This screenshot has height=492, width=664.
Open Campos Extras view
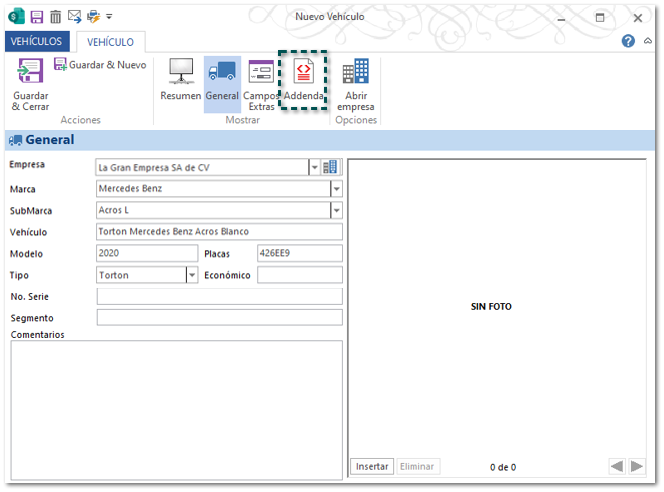260,84
